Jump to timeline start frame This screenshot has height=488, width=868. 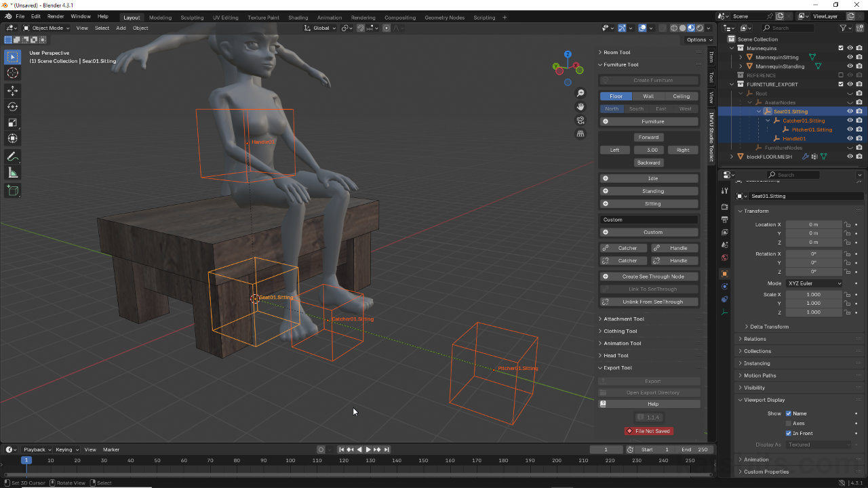(342, 449)
